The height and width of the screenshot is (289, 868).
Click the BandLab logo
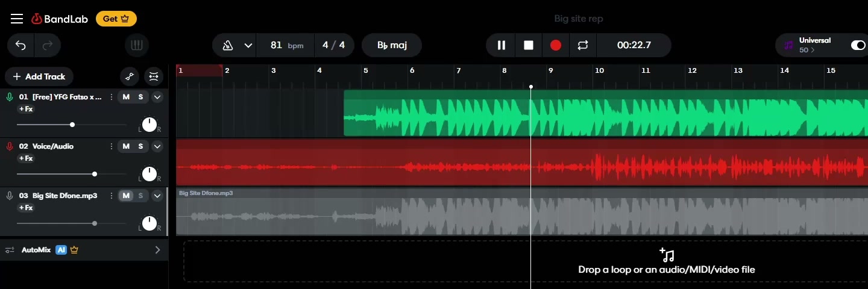pyautogui.click(x=60, y=19)
